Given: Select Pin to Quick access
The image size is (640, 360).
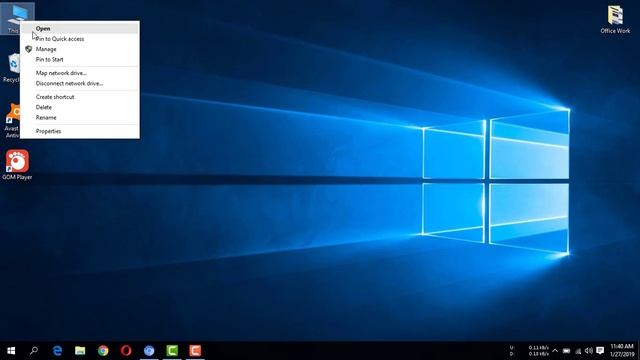Looking at the screenshot, I should (x=80, y=39).
